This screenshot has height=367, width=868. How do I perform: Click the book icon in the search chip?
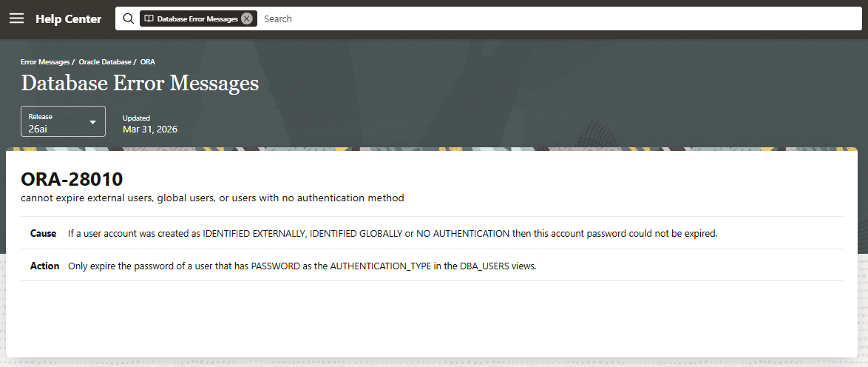pyautogui.click(x=149, y=18)
